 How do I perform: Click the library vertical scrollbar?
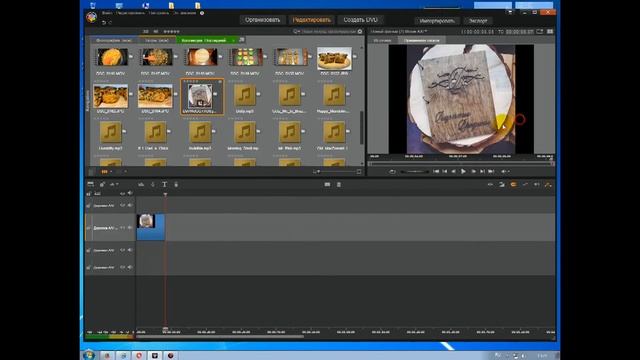click(362, 127)
